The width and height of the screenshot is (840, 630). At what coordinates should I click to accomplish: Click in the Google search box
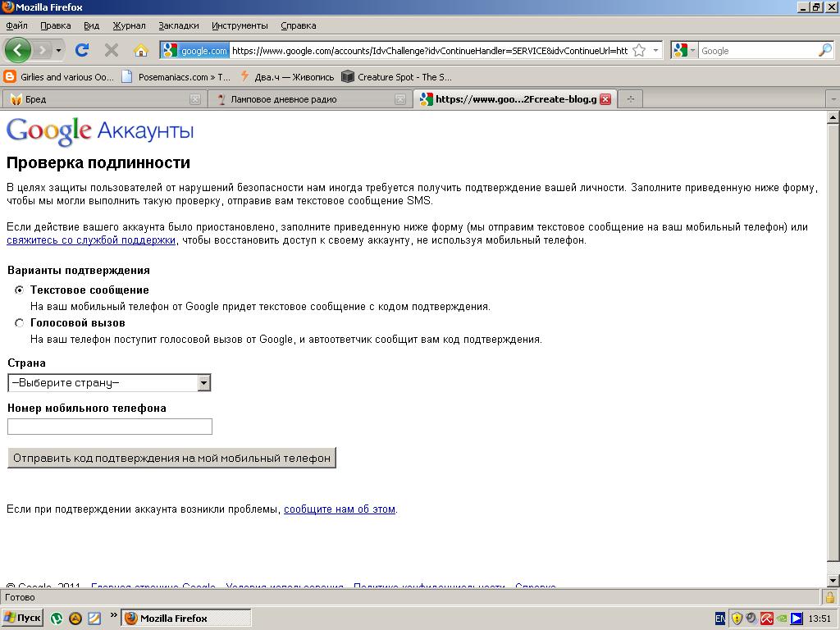pos(758,51)
